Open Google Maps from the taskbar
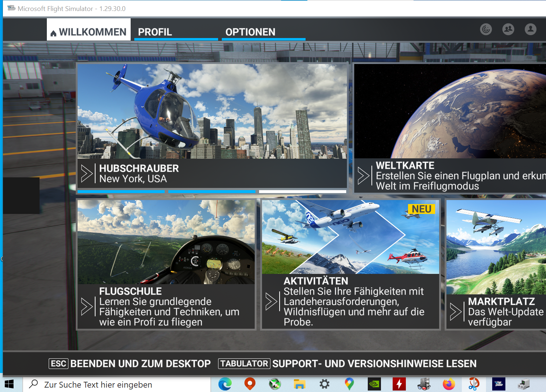Screen dimensions: 546x392 tap(349, 384)
